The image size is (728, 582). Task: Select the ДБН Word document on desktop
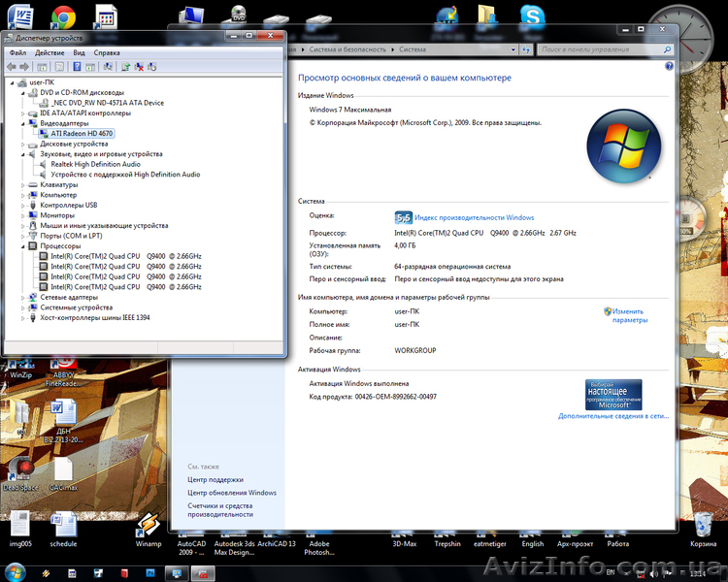point(63,421)
